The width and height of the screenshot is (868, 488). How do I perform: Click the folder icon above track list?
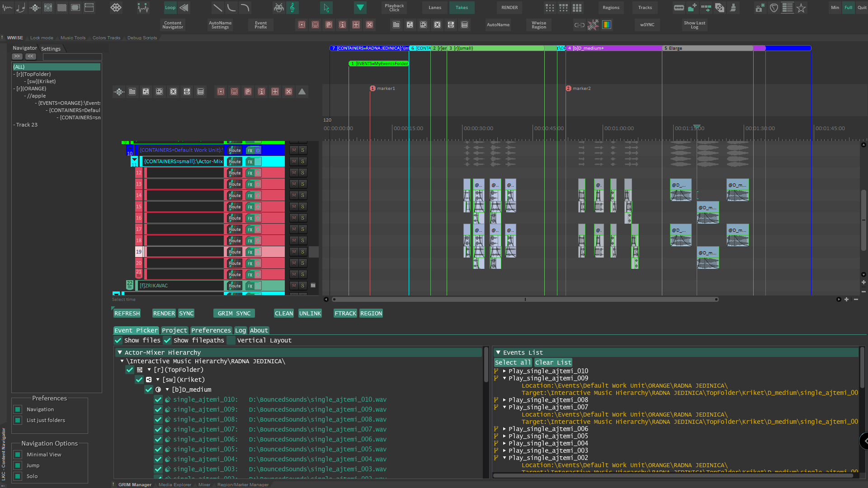click(x=132, y=92)
